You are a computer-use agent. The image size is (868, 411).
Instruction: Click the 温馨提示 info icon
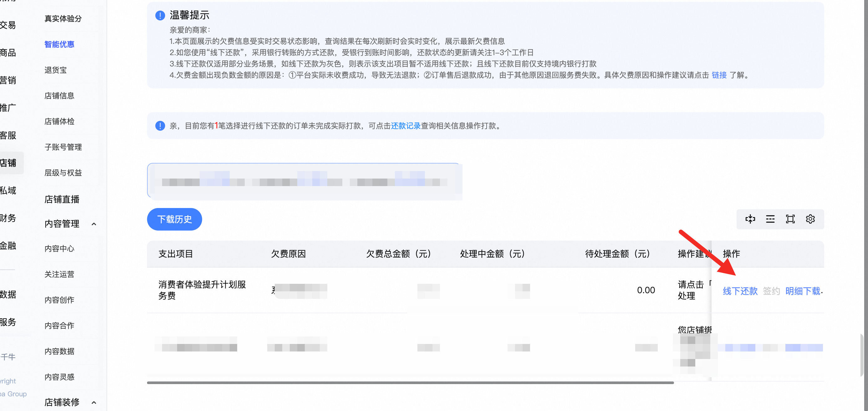[x=160, y=15]
